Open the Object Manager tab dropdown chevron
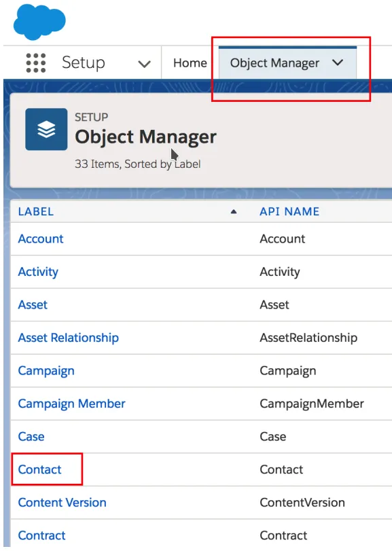 coord(338,63)
